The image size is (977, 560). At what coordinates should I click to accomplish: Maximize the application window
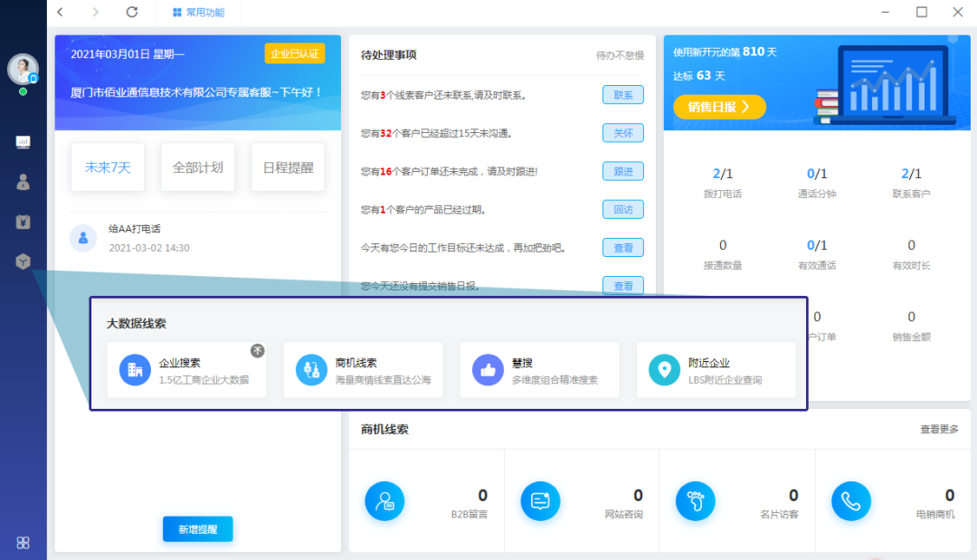tap(922, 12)
